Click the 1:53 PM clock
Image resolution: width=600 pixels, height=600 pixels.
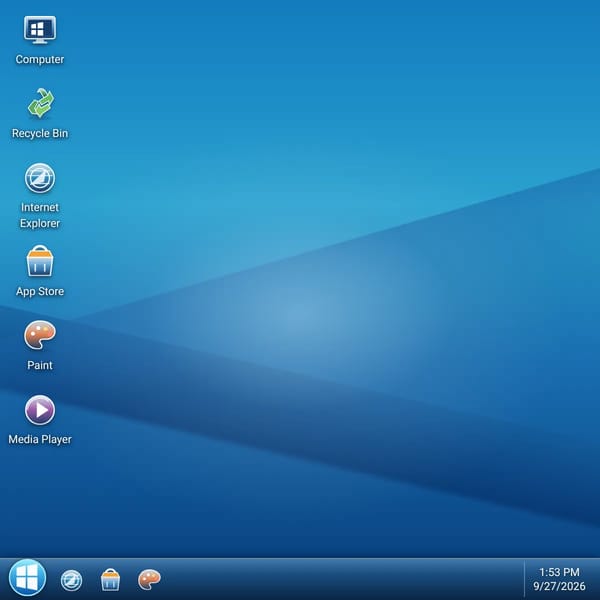pos(559,572)
